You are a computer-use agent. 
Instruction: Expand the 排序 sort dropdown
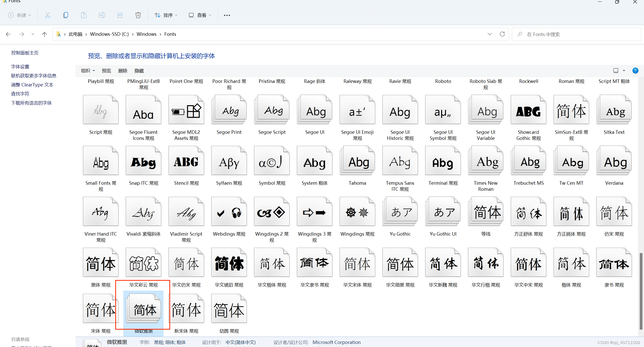(x=166, y=15)
